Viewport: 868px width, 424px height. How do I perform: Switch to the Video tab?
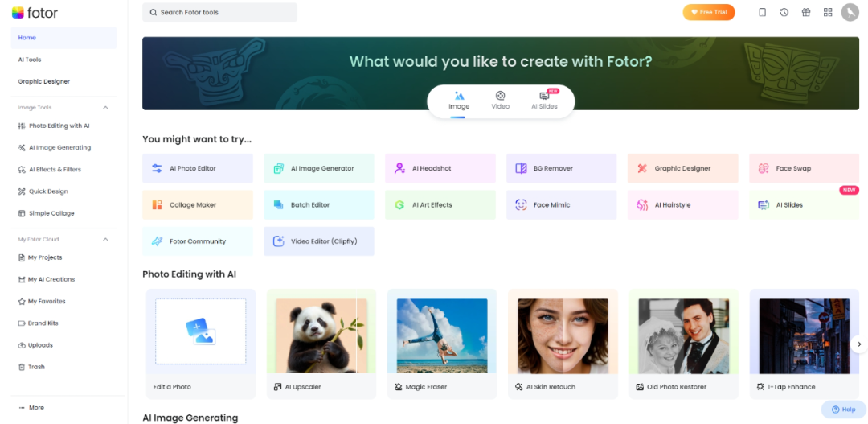click(x=501, y=101)
